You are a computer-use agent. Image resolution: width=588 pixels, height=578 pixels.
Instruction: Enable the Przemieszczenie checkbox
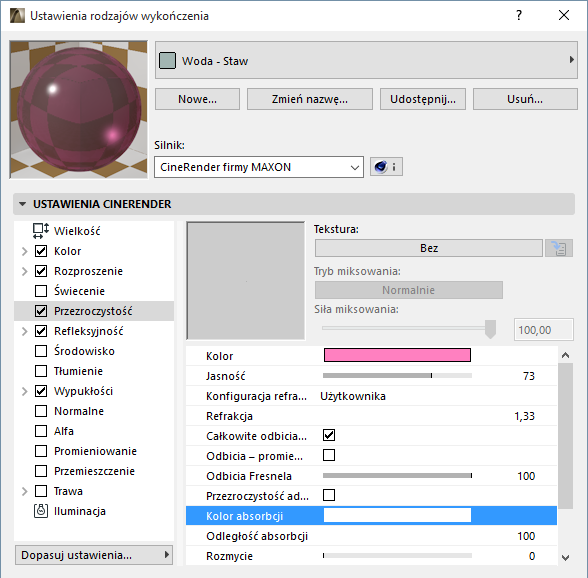pos(41,471)
